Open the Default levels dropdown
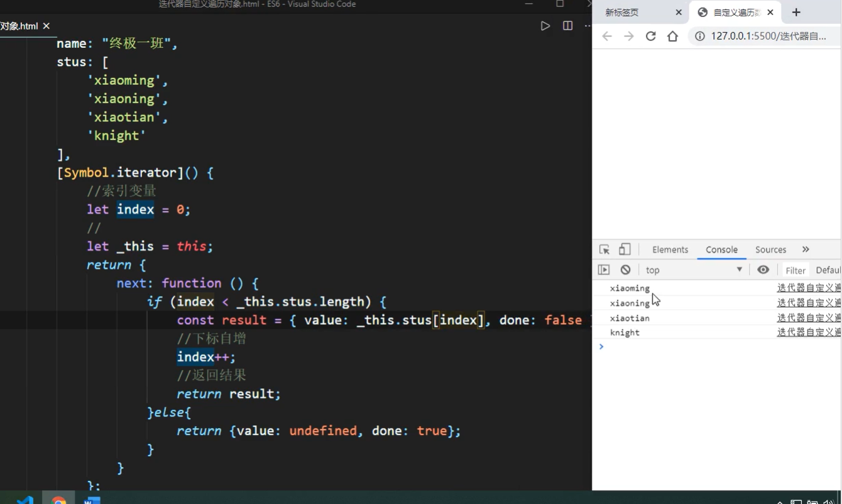The height and width of the screenshot is (504, 842). (x=828, y=270)
